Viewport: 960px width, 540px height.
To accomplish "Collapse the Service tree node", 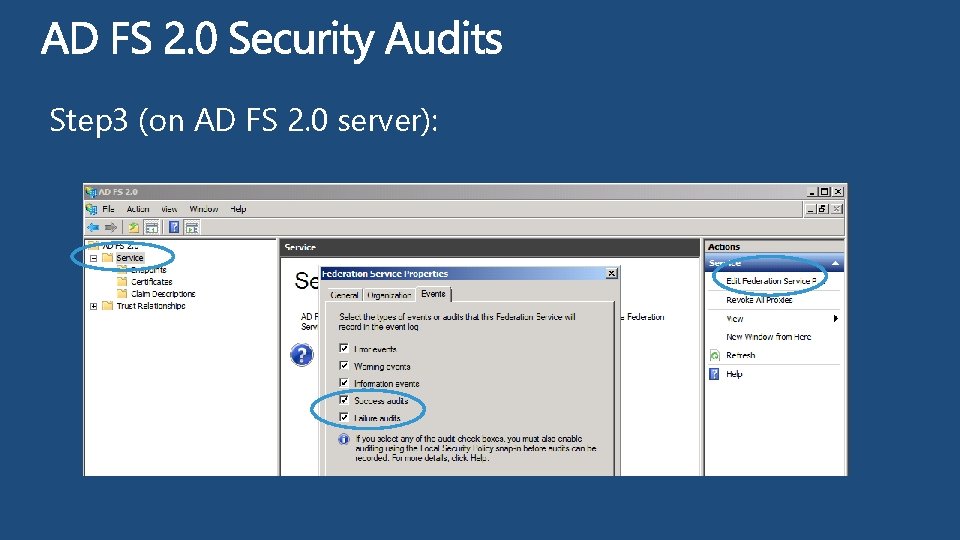I will coord(94,258).
